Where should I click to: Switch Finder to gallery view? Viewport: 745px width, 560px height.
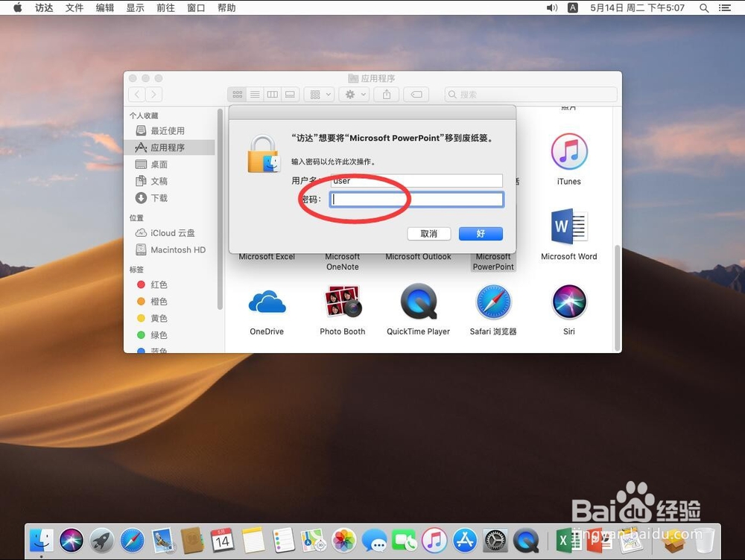[x=290, y=95]
